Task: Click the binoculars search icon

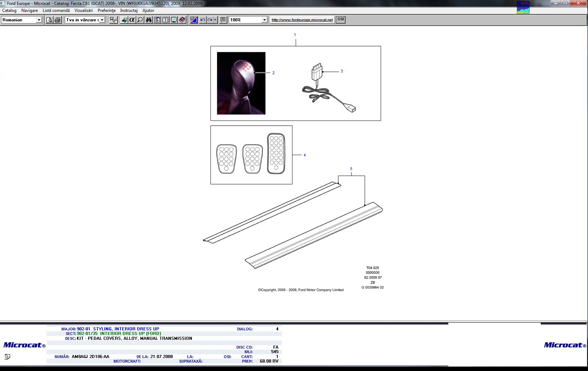Action: (x=148, y=20)
